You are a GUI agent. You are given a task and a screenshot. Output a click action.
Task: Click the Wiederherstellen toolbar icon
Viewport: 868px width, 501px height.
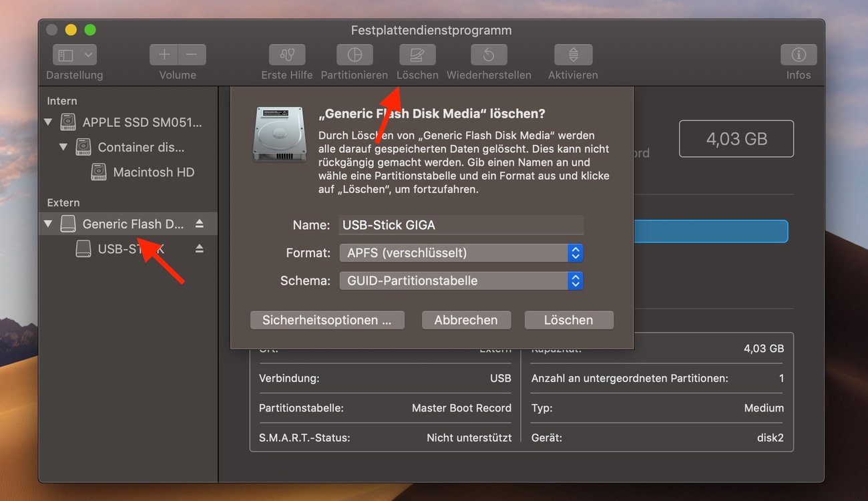pos(488,55)
